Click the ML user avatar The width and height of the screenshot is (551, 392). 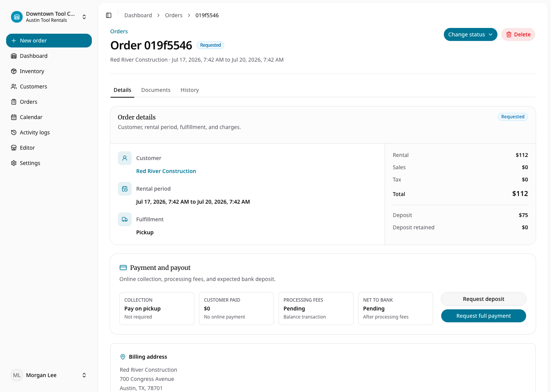coord(17,375)
